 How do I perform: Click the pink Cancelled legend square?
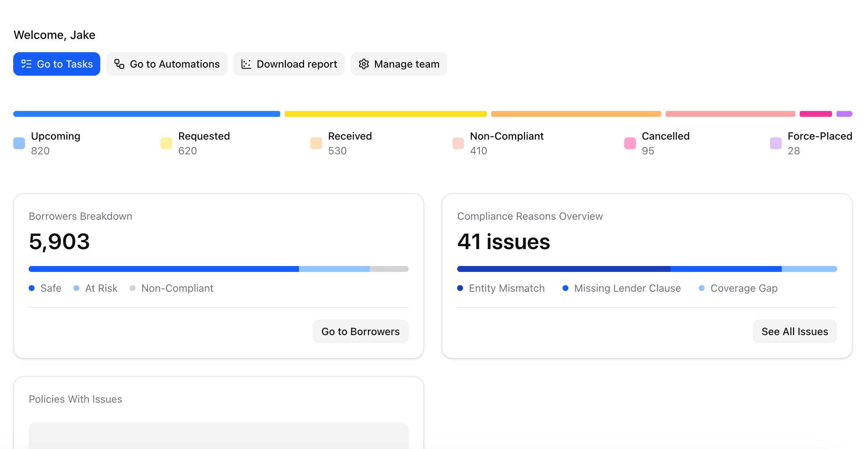point(629,143)
